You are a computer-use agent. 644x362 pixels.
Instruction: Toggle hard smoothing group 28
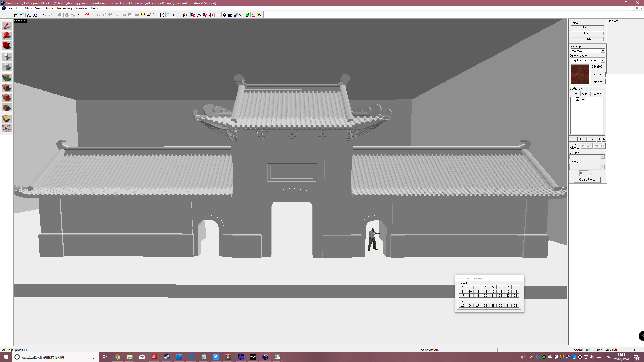tap(485, 305)
